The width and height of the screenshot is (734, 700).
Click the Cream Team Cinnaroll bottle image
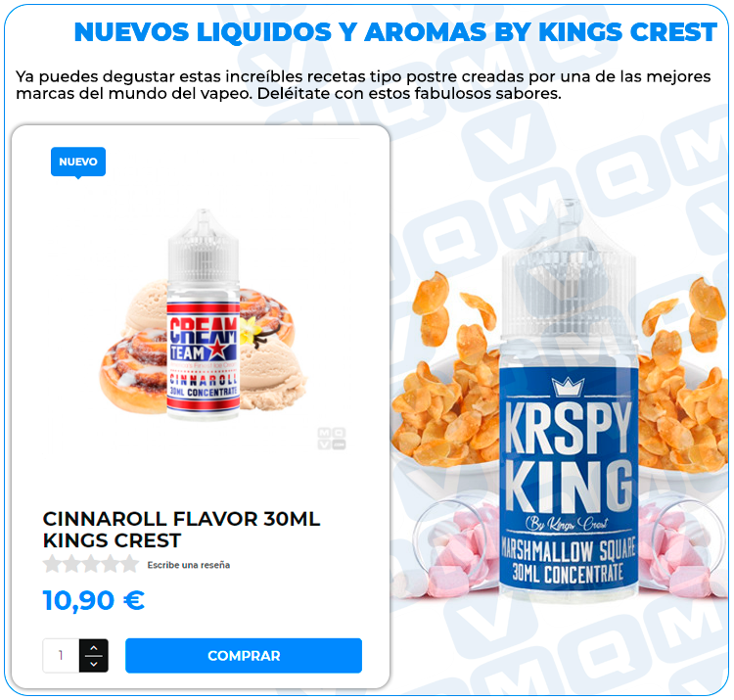point(204,314)
